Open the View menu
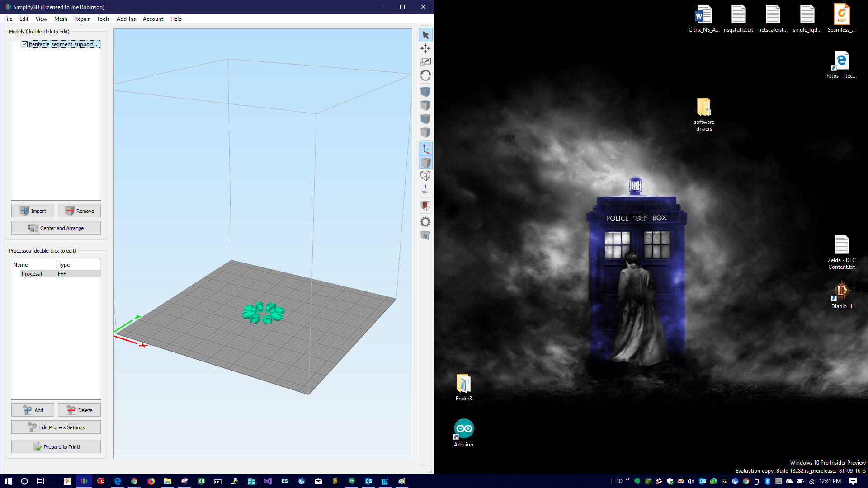 click(41, 19)
